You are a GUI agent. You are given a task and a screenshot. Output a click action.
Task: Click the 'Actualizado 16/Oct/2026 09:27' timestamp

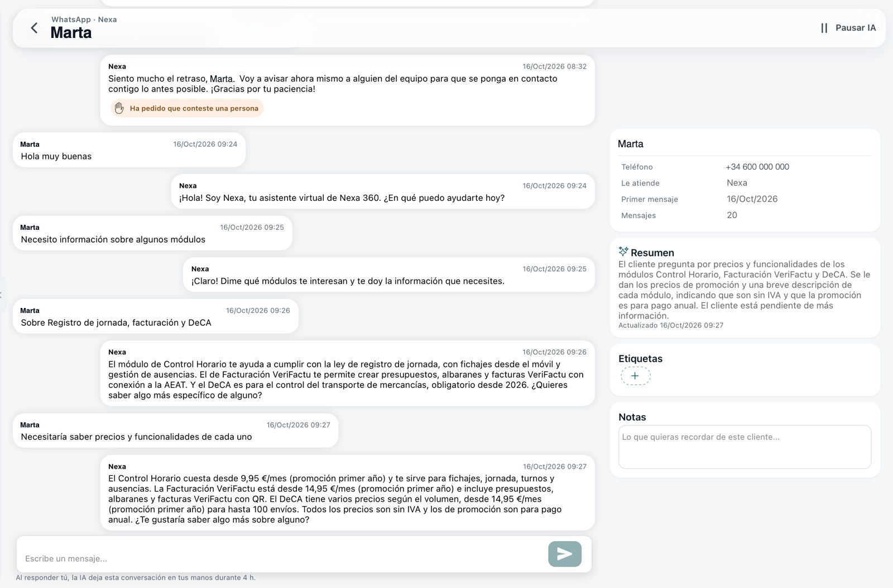click(671, 325)
